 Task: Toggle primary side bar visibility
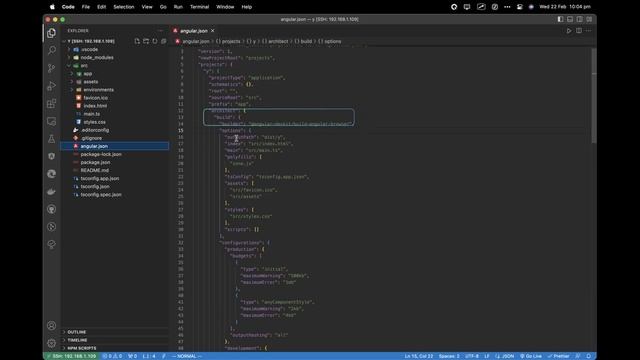click(560, 19)
